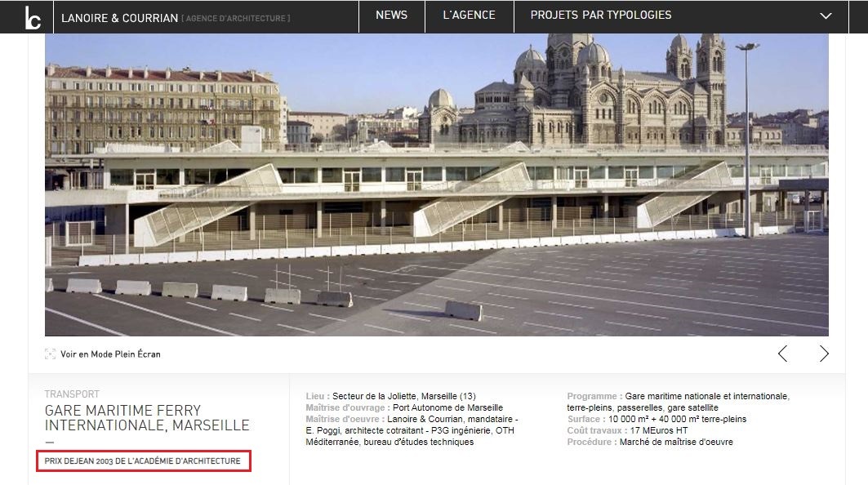Click the Gare Maritime Ferry Internationale title

pos(147,417)
